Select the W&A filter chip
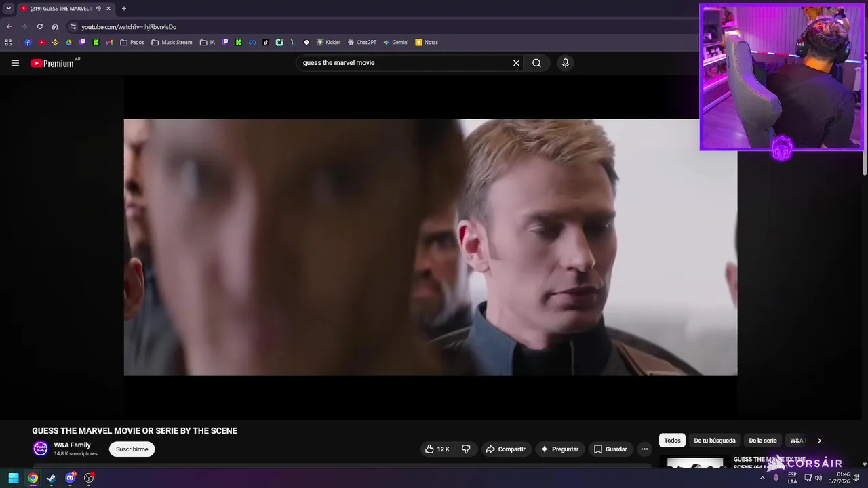868x488 pixels. pyautogui.click(x=797, y=441)
